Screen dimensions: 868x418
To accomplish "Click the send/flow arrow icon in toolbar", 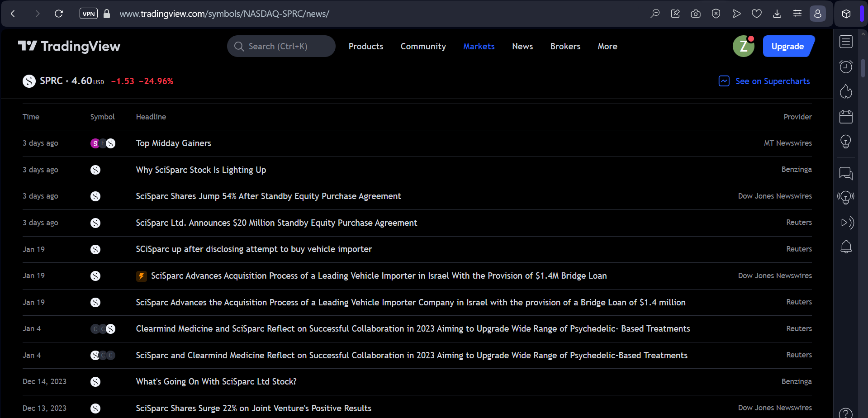I will [736, 14].
